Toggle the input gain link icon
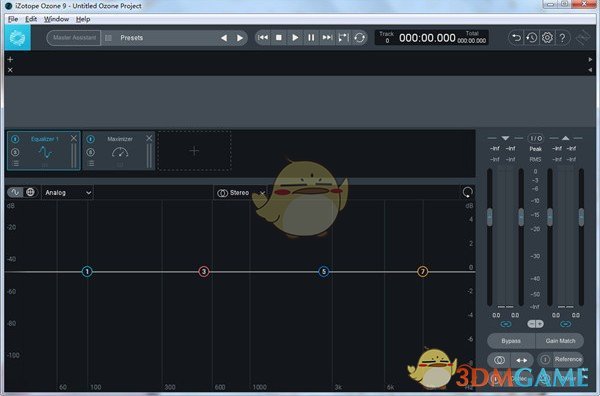 pos(506,324)
